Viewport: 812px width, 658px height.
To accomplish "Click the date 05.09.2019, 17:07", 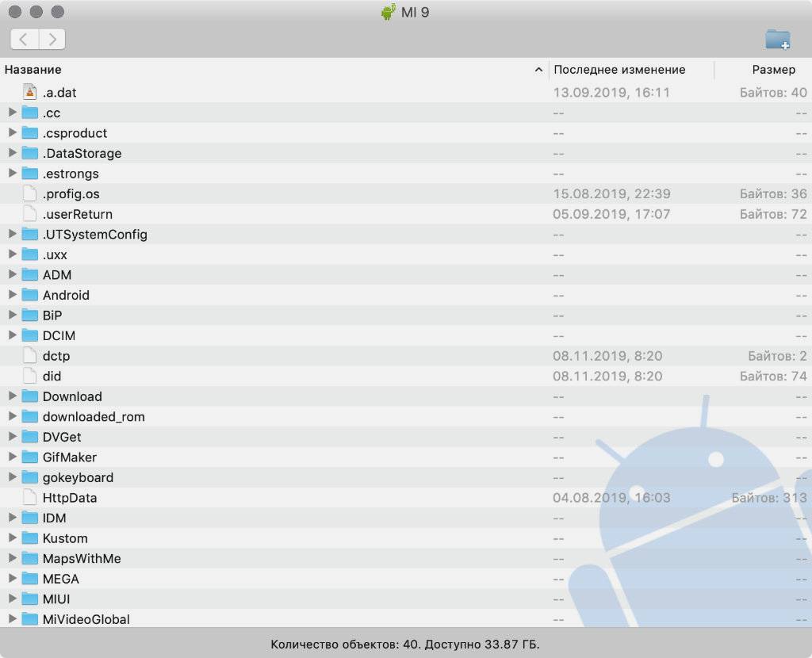I will [611, 214].
